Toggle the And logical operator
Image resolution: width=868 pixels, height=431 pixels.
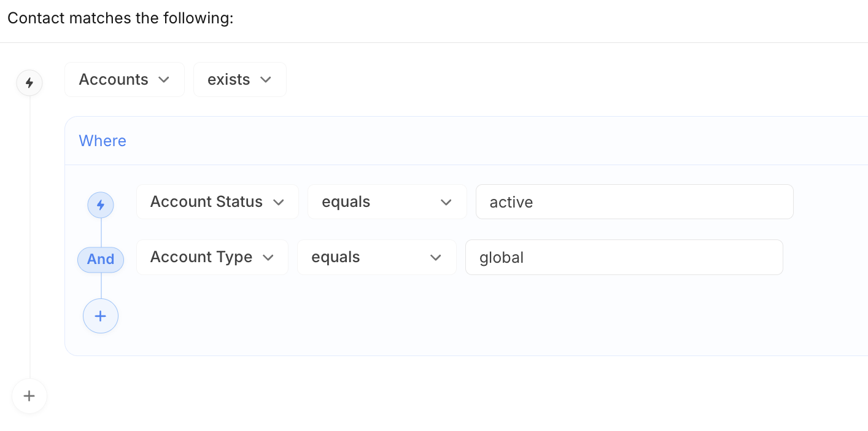[101, 260]
